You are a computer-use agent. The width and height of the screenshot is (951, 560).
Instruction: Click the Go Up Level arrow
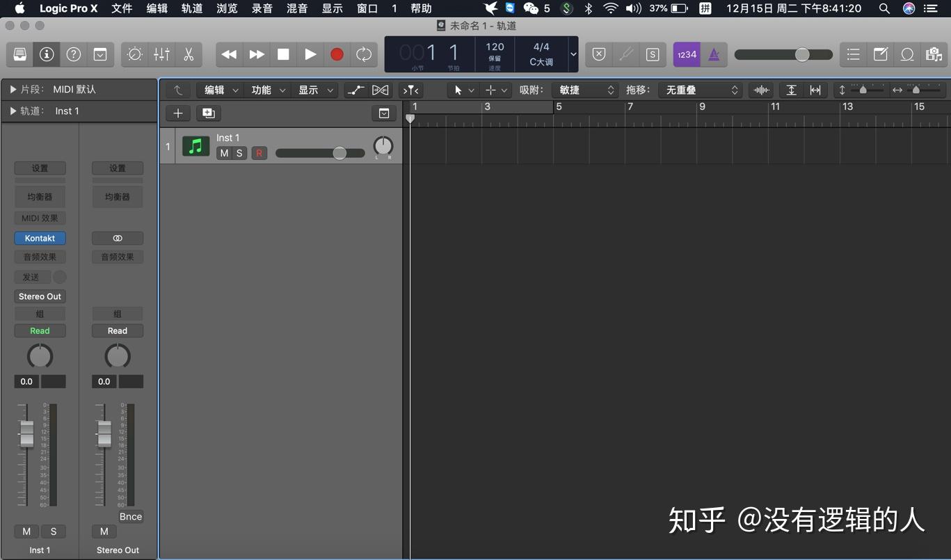(x=177, y=90)
